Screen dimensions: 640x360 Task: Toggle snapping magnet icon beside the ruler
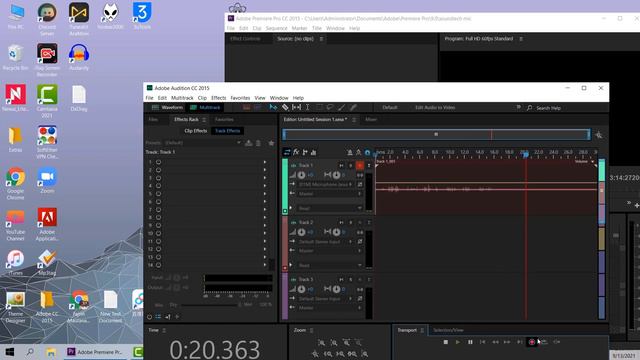tap(367, 152)
